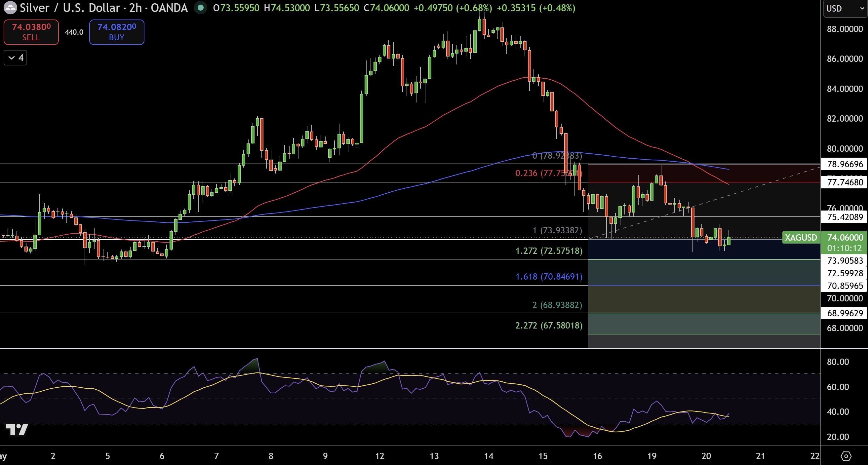
Task: Click the C74.06000 close value in header
Action: click(386, 8)
